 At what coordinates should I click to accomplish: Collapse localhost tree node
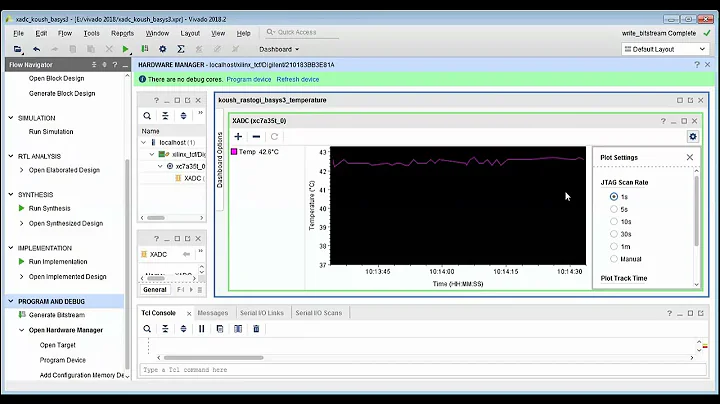pyautogui.click(x=144, y=142)
